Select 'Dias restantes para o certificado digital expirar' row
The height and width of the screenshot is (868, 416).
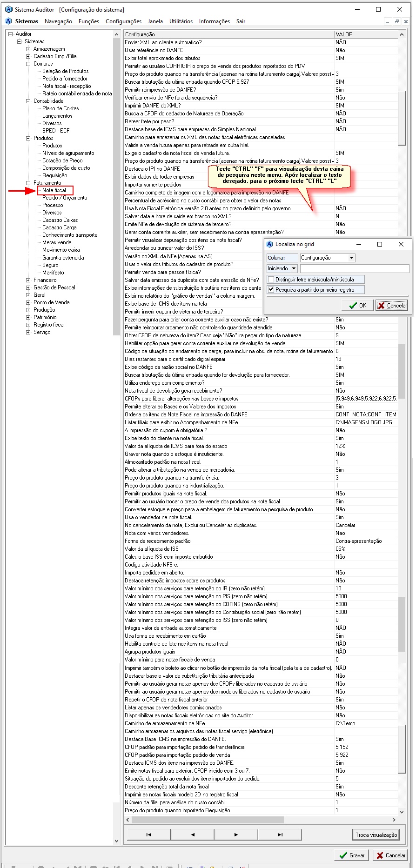click(261, 359)
